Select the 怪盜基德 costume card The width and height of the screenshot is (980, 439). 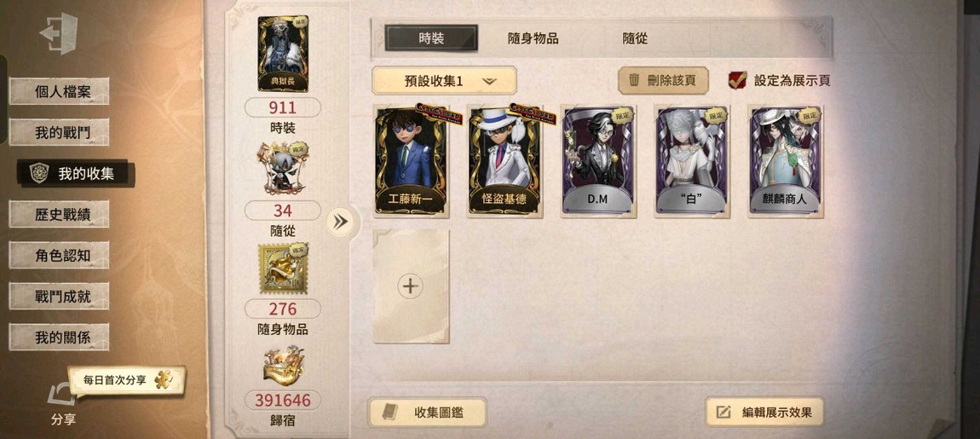click(x=505, y=161)
